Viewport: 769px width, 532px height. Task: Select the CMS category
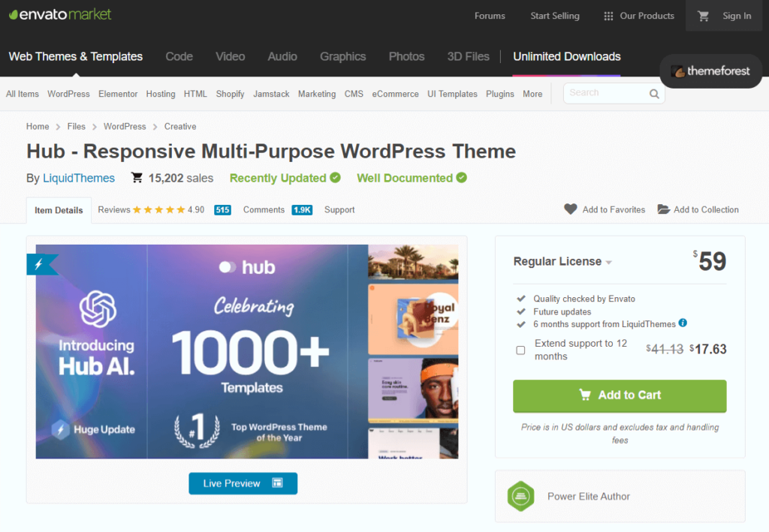[354, 94]
